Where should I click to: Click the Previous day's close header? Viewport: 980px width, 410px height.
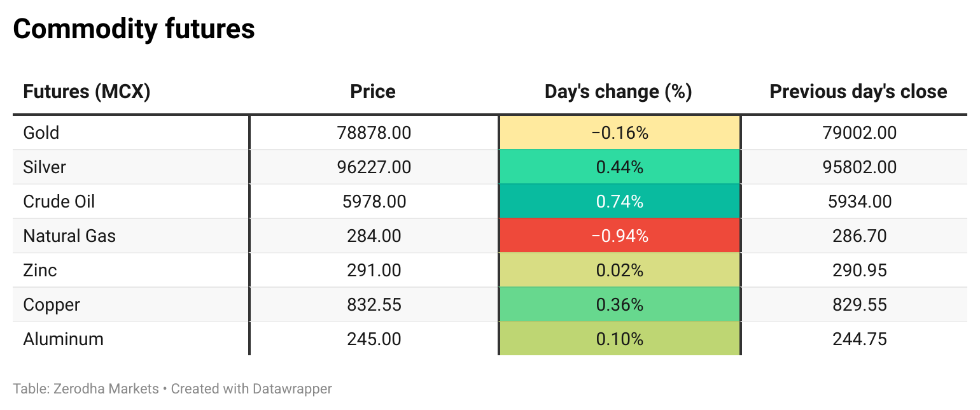(858, 92)
